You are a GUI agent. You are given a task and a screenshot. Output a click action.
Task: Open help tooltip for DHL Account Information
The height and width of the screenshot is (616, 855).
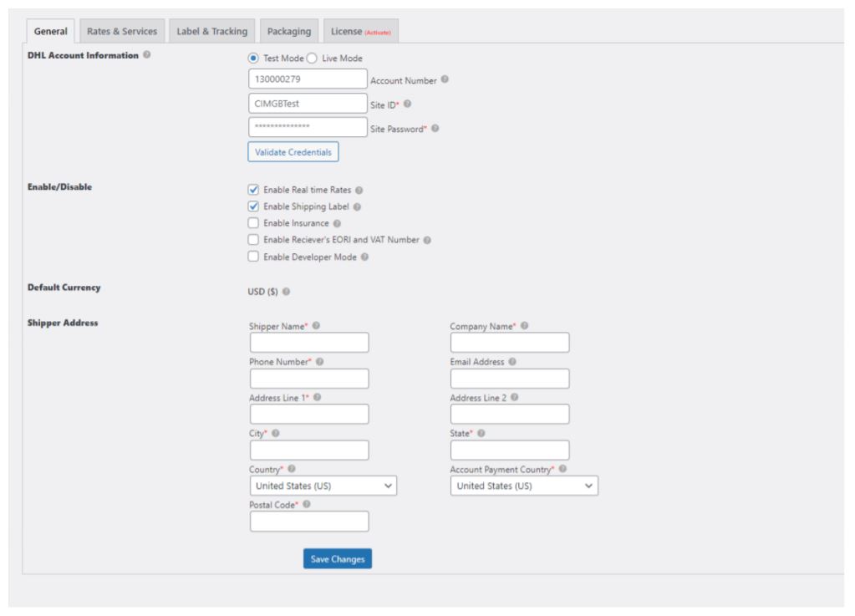[147, 54]
